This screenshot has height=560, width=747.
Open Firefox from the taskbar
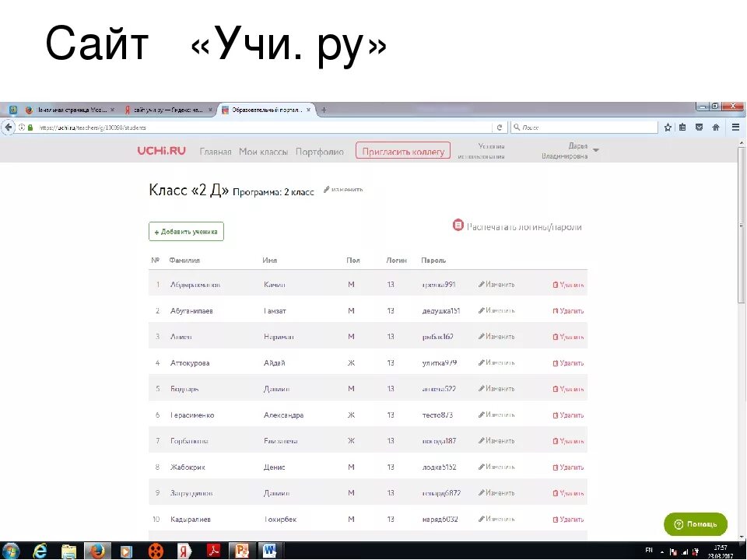tap(97, 551)
